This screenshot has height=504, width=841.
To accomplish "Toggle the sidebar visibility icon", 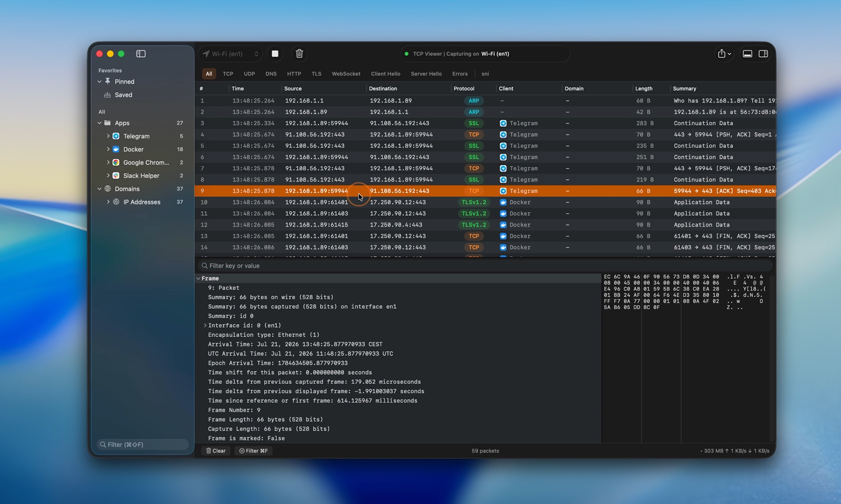I will click(x=141, y=54).
